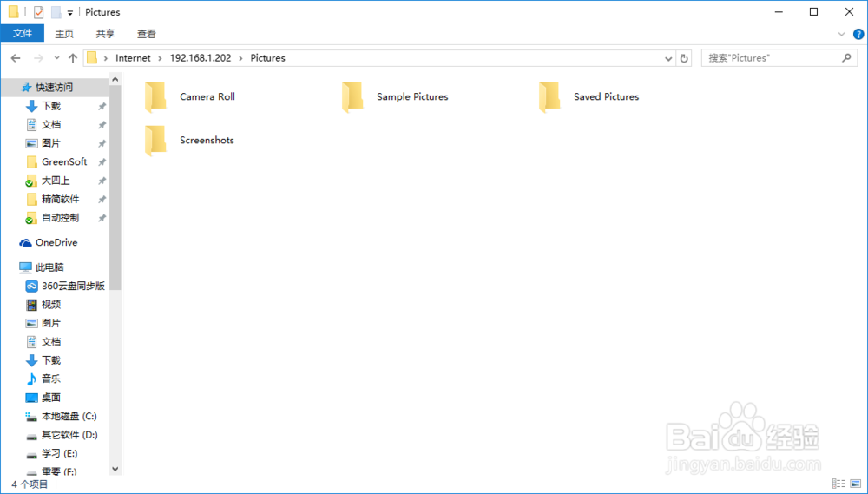
Task: Expand breadcrumb chevron after Internet
Action: (x=160, y=58)
